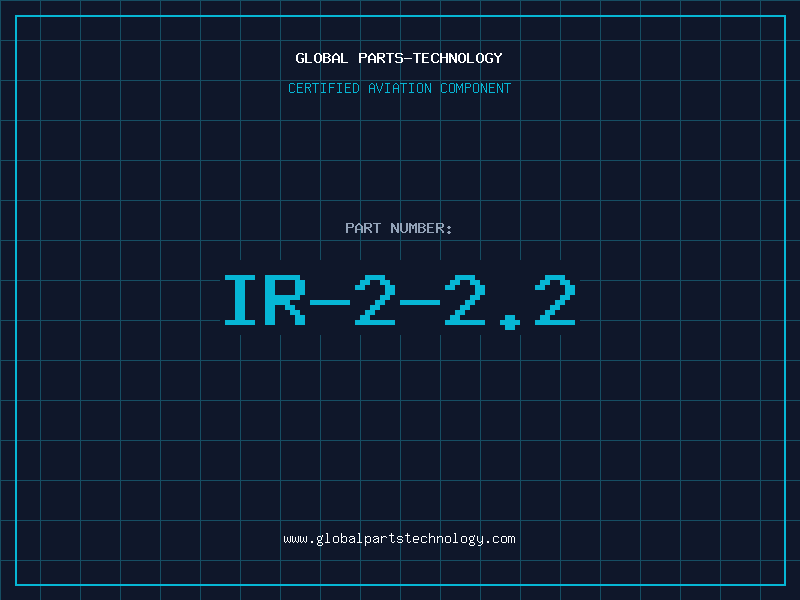Click the large letter I in the part number

pyautogui.click(x=240, y=300)
